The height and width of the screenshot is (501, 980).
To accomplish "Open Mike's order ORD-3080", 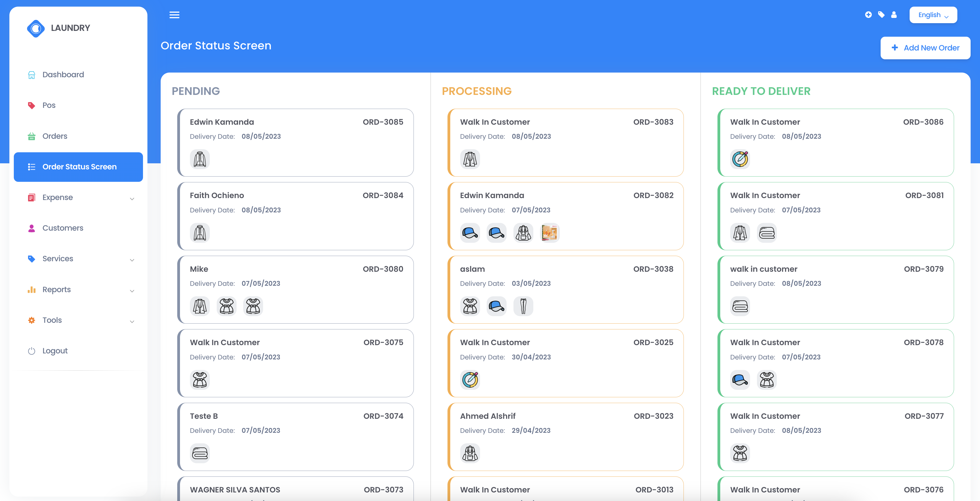I will point(296,290).
